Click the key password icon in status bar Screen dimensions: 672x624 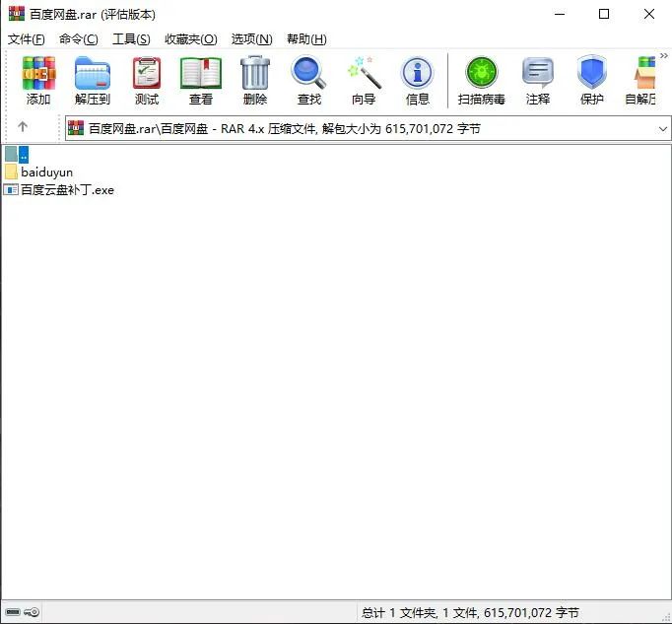click(32, 612)
